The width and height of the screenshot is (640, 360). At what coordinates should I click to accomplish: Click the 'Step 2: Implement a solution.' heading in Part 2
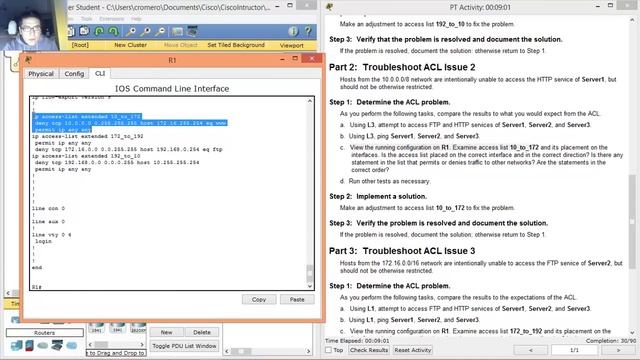378,196
